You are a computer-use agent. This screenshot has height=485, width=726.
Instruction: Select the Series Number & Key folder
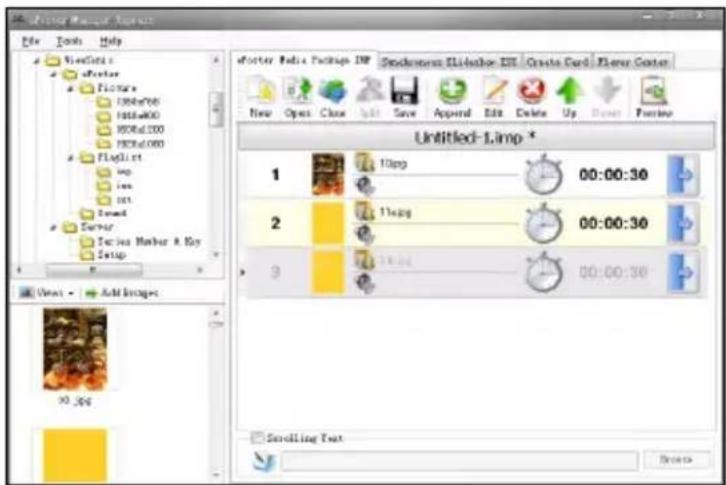click(x=149, y=241)
